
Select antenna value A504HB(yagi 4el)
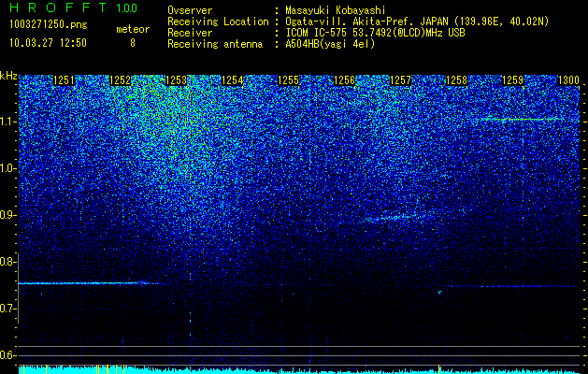tap(330, 44)
